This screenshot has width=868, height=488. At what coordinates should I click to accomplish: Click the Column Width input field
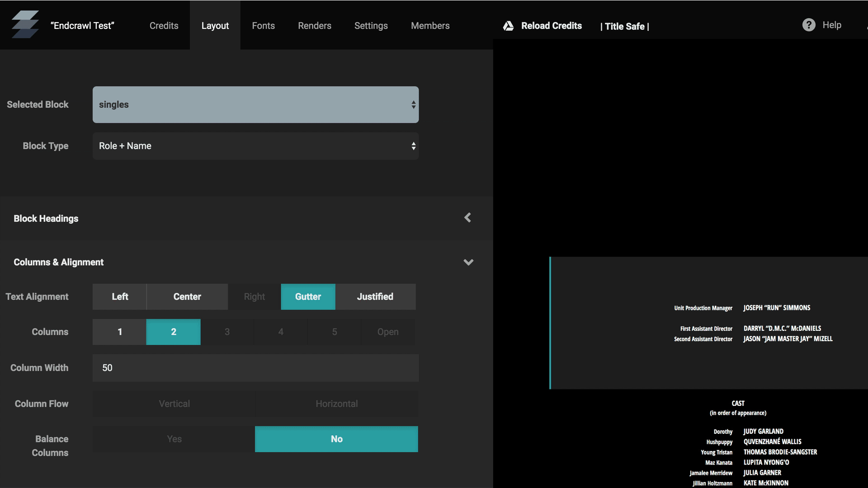click(255, 368)
